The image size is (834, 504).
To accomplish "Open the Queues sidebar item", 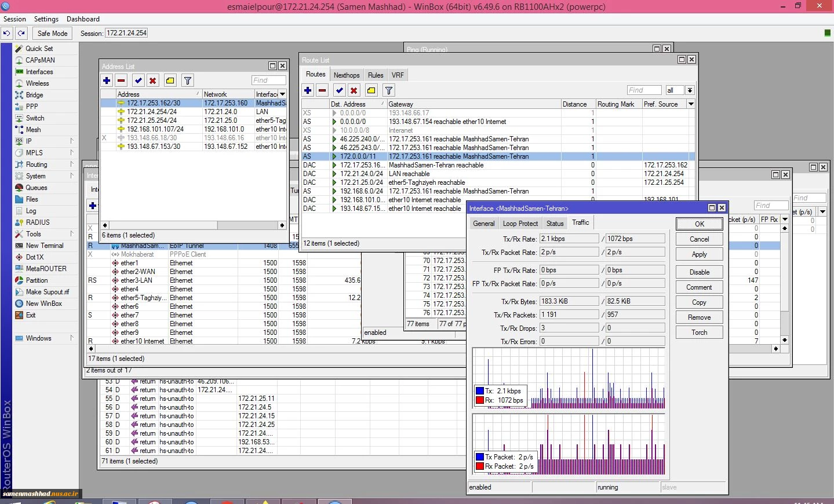I will pos(37,188).
